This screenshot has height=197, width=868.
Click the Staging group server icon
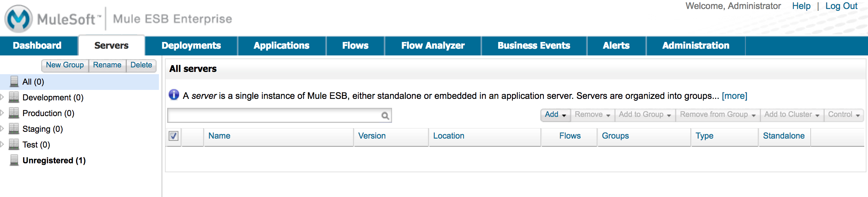[14, 129]
